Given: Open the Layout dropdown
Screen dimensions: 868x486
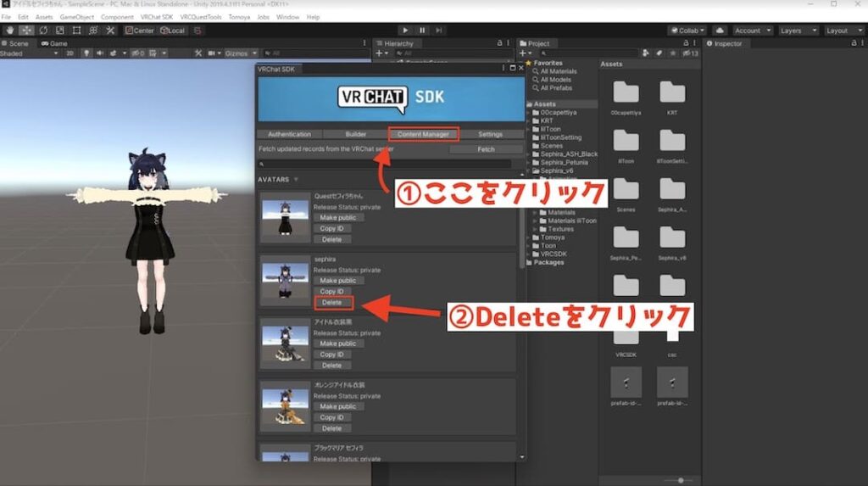Looking at the screenshot, I should [x=843, y=31].
